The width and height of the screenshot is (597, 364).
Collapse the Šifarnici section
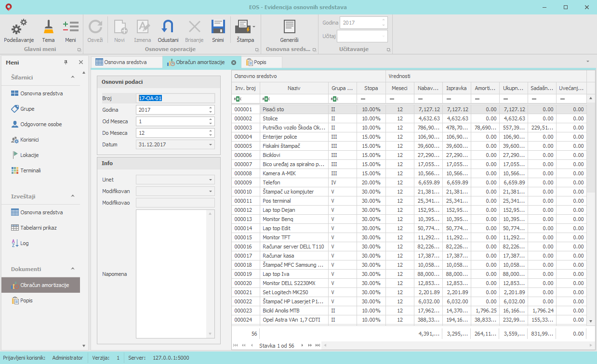click(73, 77)
